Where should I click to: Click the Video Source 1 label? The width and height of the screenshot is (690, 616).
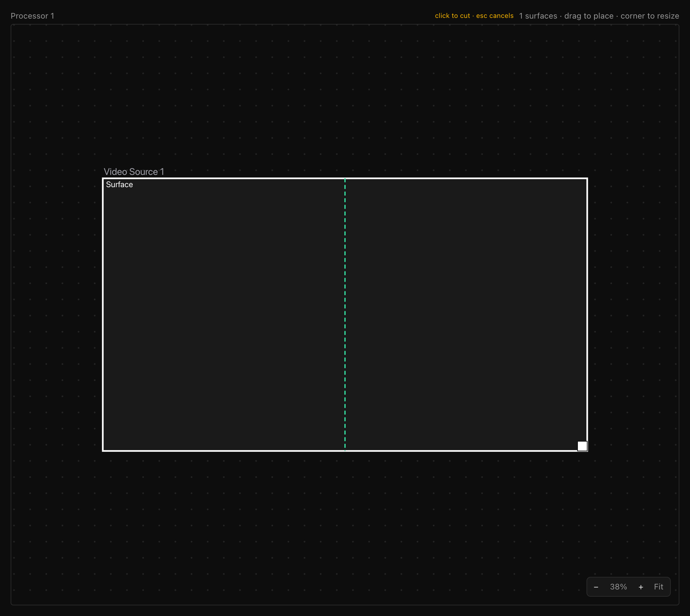pos(134,172)
